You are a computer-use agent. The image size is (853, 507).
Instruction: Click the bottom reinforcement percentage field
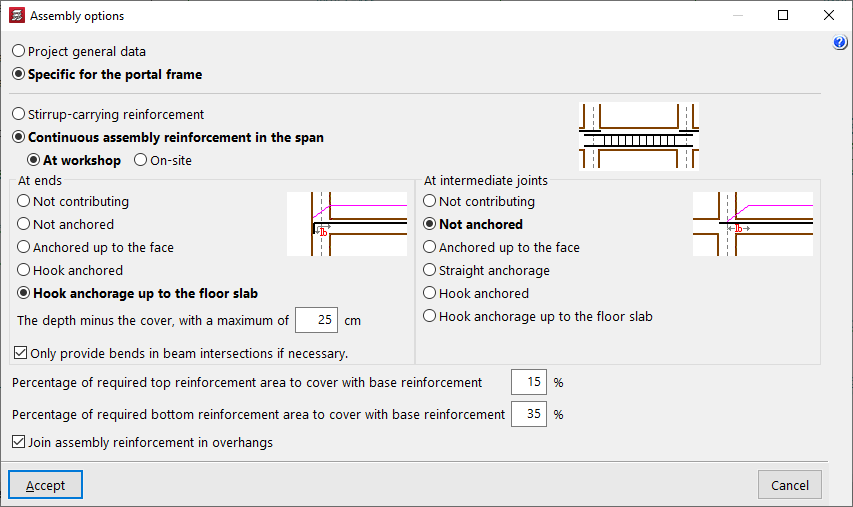pyautogui.click(x=528, y=414)
